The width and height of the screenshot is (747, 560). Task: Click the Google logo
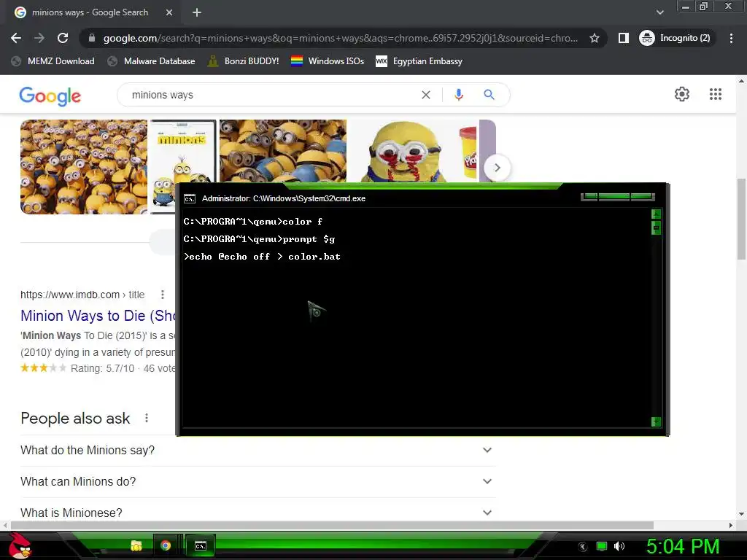click(x=50, y=96)
